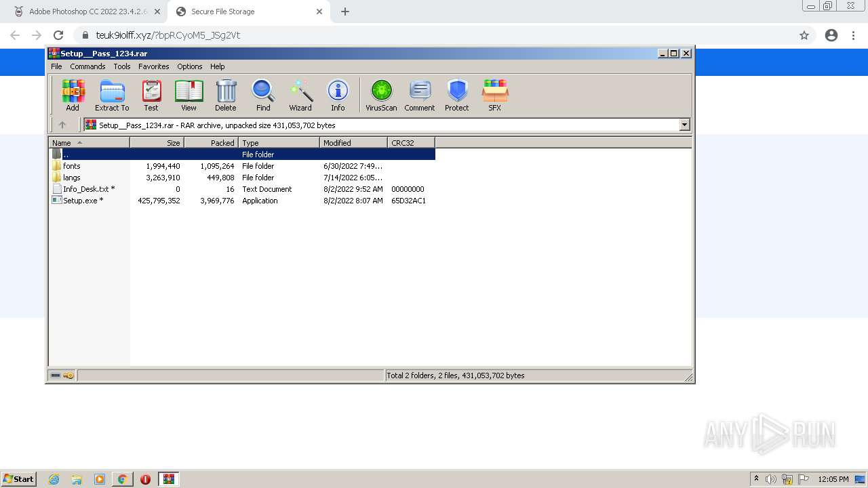Sort by the Modified column header

pos(353,143)
